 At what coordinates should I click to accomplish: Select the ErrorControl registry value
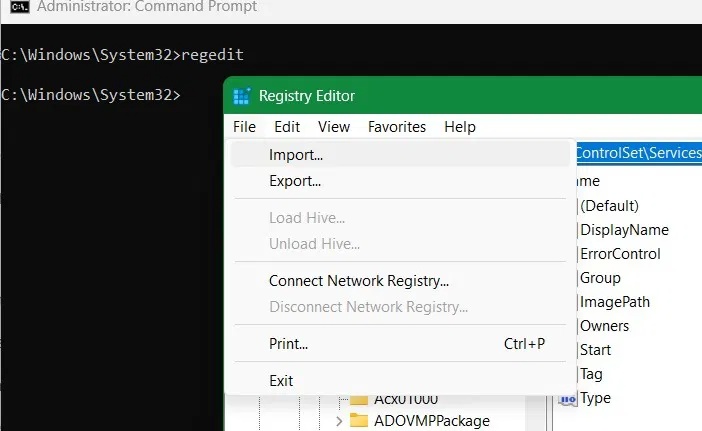pos(620,254)
